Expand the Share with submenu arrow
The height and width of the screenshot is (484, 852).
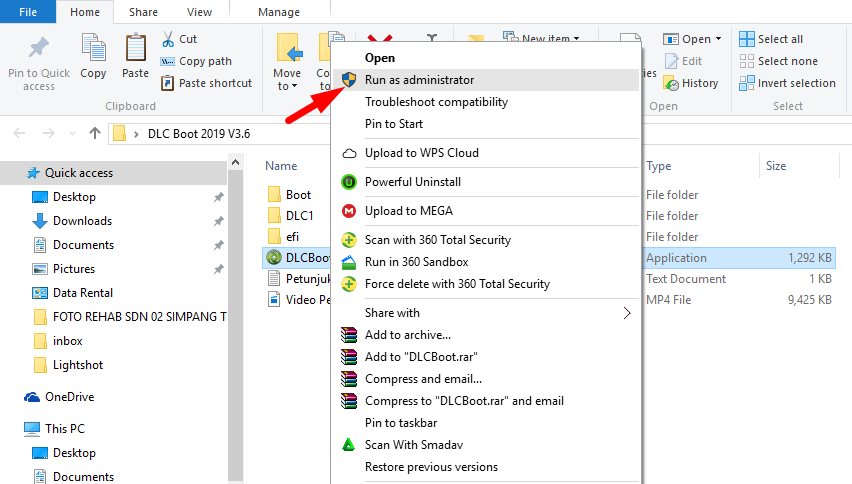(627, 313)
